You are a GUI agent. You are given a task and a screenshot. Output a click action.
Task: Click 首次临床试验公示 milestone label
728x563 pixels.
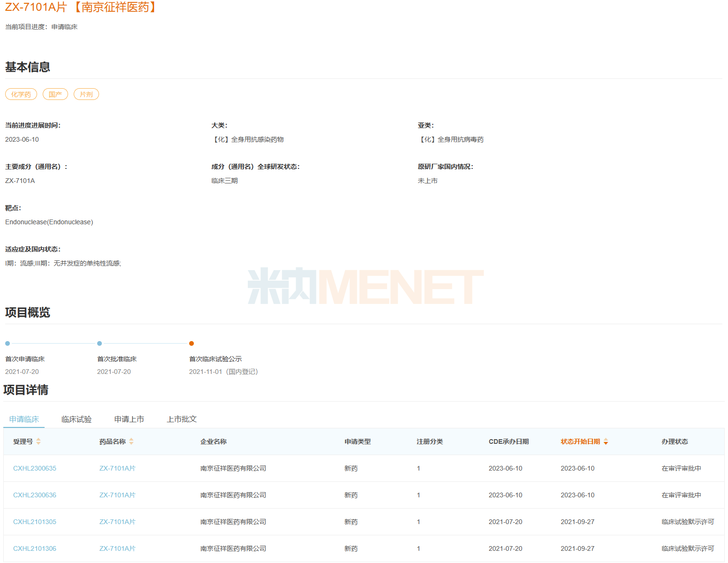(x=215, y=359)
